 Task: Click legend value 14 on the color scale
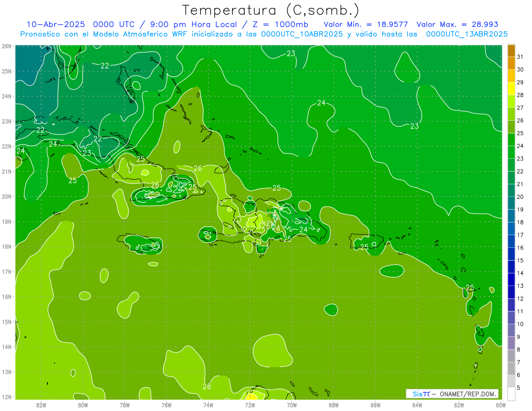point(520,273)
